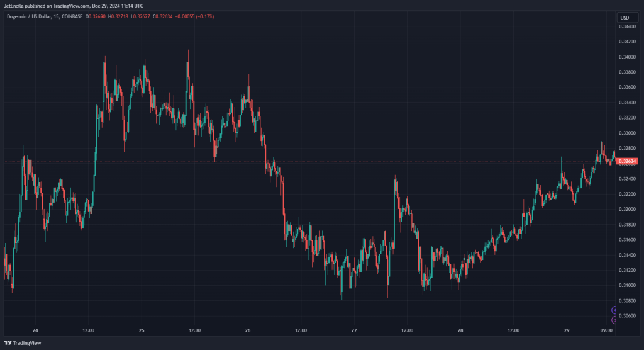Click the COINBASE exchange label
Image resolution: width=644 pixels, height=350 pixels.
click(x=72, y=17)
